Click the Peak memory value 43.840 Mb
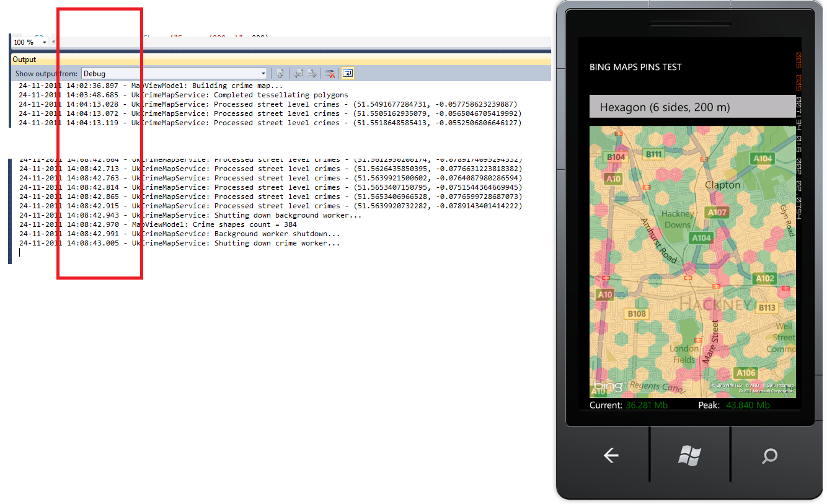This screenshot has height=504, width=827. 748,404
